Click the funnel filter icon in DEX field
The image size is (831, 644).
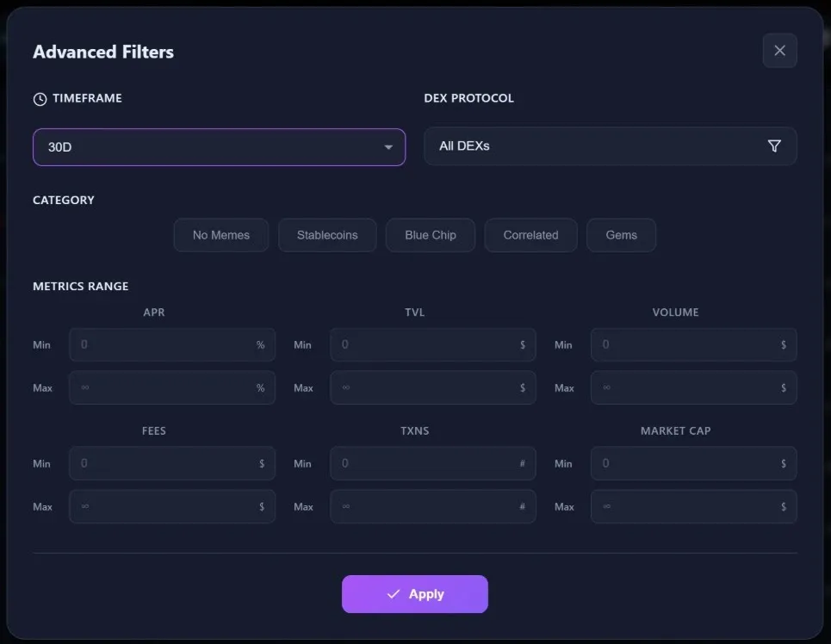click(x=774, y=146)
